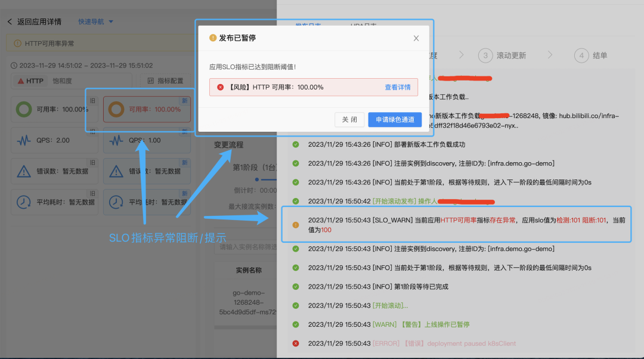Image resolution: width=644 pixels, height=359 pixels.
Task: Switch to the HTTP metrics tab
Action: [x=30, y=81]
